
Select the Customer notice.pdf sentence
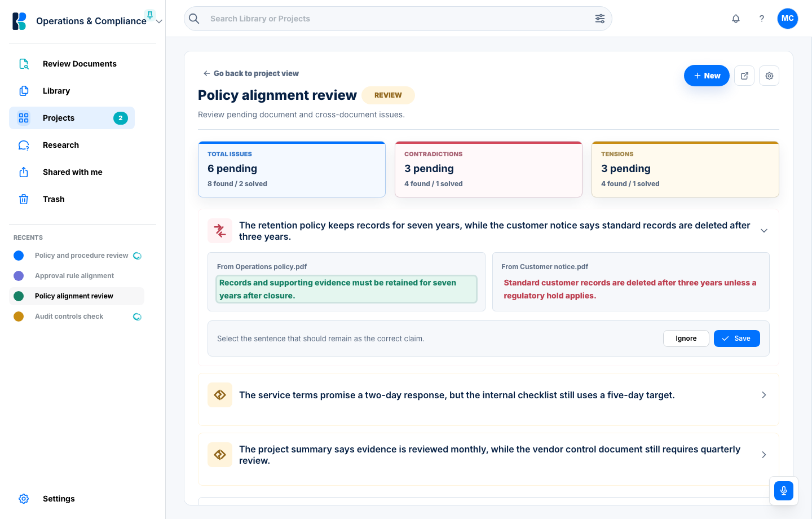pyautogui.click(x=630, y=289)
